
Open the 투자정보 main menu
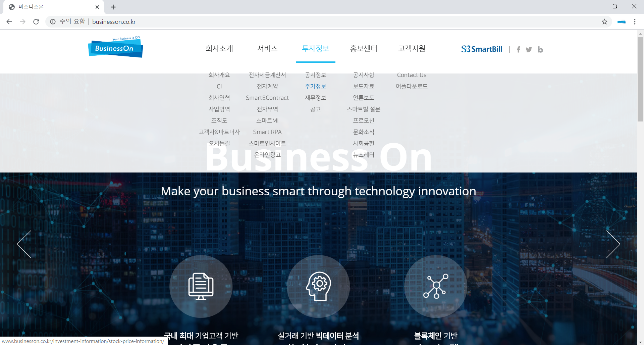(316, 48)
